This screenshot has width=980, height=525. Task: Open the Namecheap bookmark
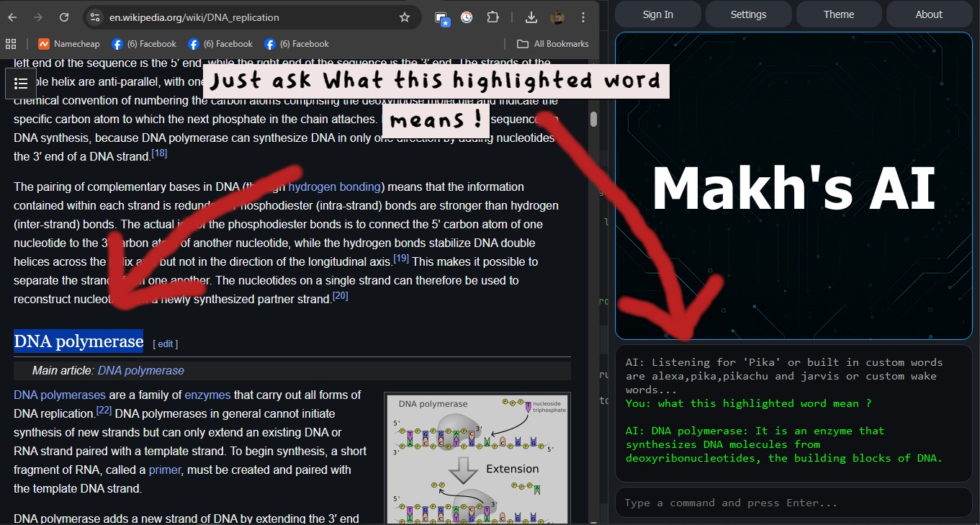[x=69, y=44]
